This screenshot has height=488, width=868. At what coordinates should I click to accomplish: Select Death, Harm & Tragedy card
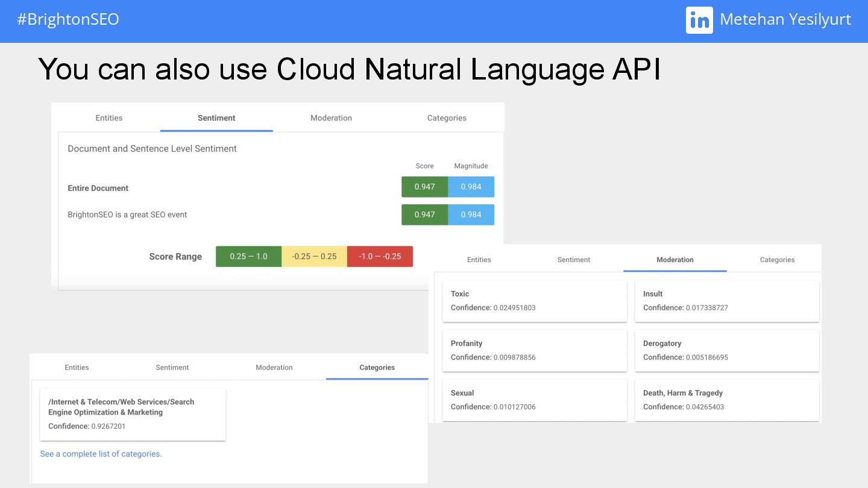pos(727,400)
